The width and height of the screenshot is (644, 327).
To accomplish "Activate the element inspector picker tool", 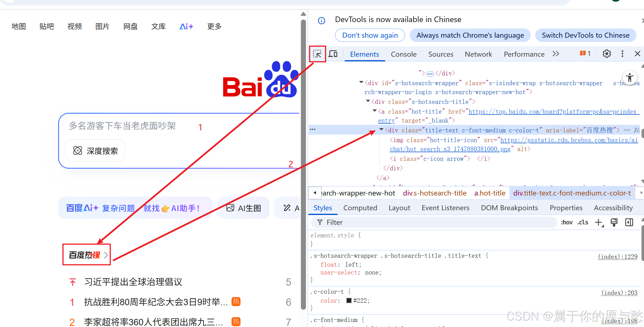I will [x=317, y=54].
